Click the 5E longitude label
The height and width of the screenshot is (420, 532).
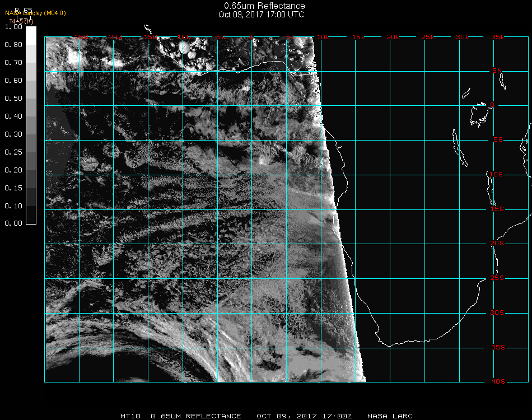[291, 37]
